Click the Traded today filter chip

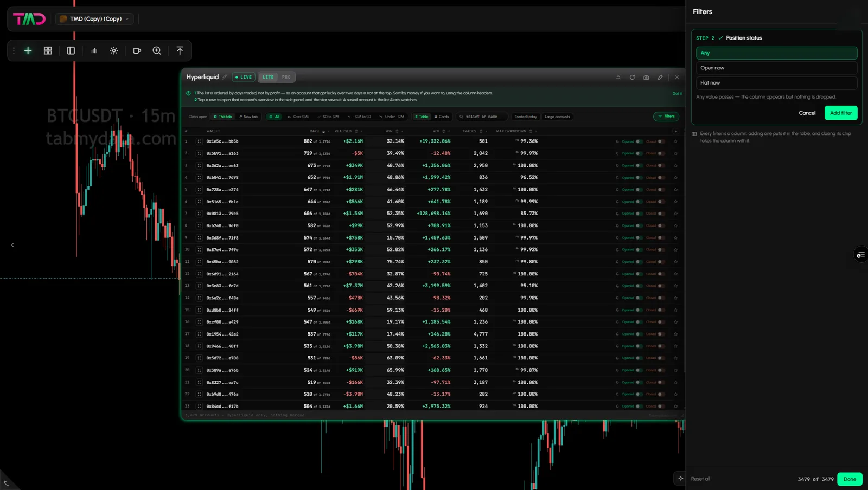[x=526, y=117]
